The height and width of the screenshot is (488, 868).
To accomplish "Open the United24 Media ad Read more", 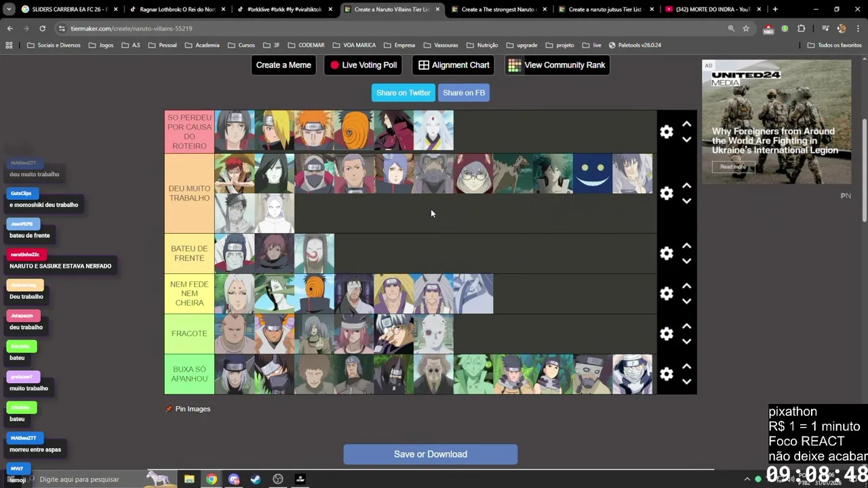I will (732, 167).
